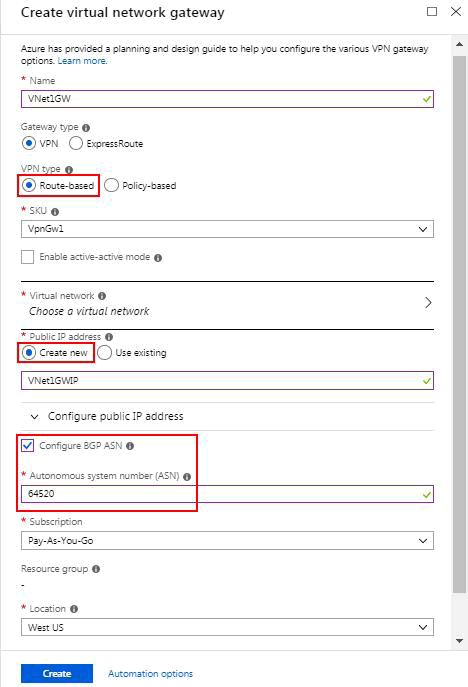The image size is (468, 687).
Task: Open the Location West US dropdown
Action: [227, 627]
